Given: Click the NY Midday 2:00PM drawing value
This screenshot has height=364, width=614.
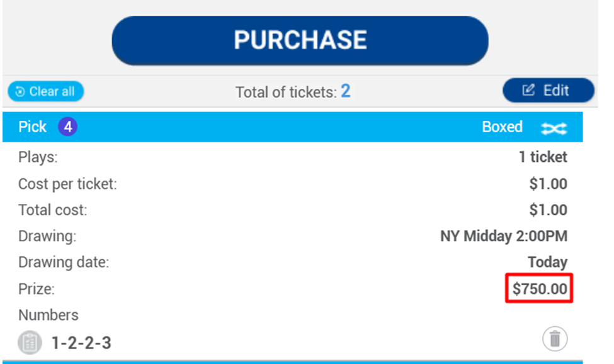Looking at the screenshot, I should point(503,237).
